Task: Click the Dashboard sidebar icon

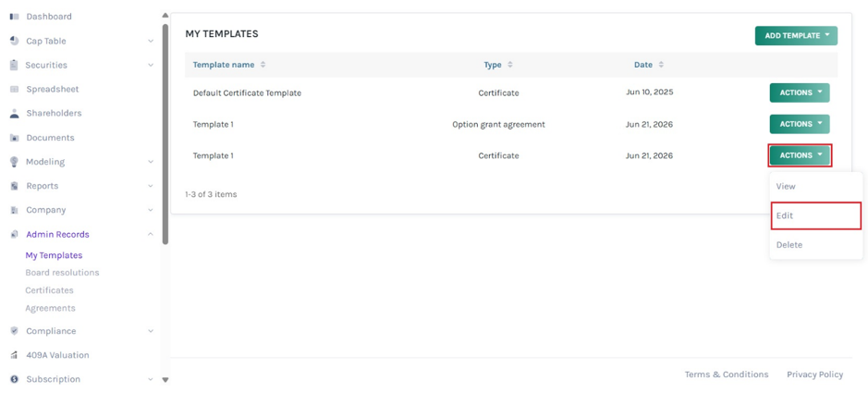Action: click(15, 17)
